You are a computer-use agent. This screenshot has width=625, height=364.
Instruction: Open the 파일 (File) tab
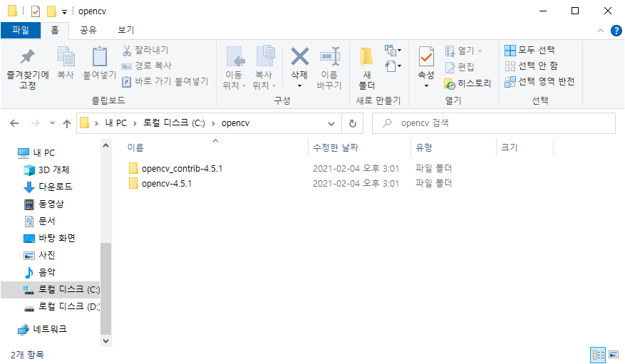21,30
